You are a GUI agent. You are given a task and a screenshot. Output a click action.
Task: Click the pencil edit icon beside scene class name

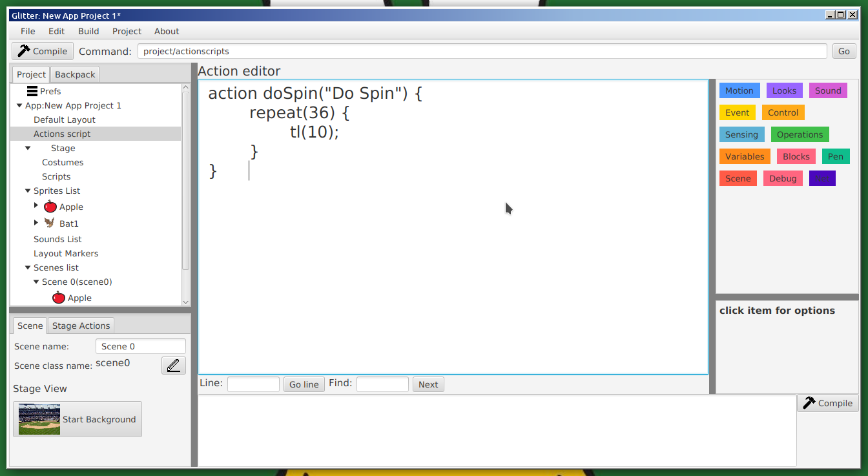coord(173,366)
